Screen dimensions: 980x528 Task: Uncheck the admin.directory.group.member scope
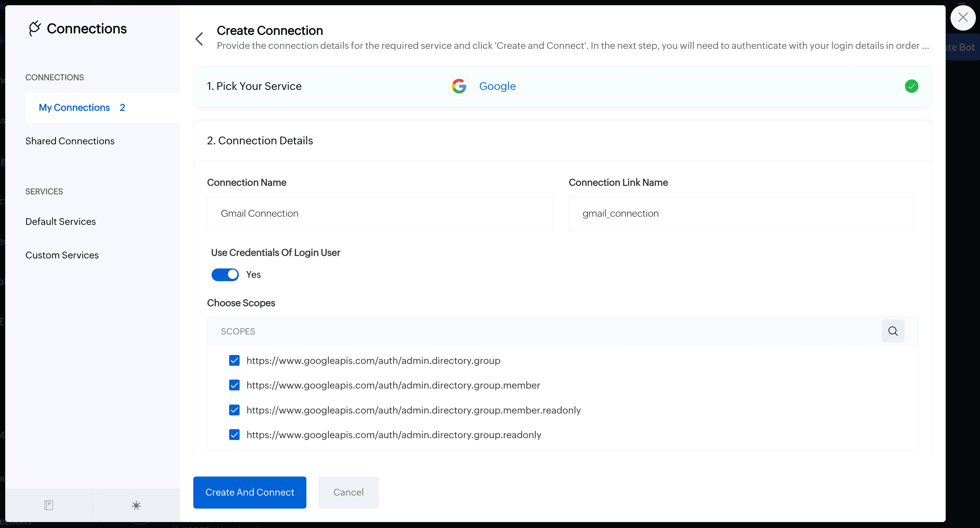coord(234,385)
